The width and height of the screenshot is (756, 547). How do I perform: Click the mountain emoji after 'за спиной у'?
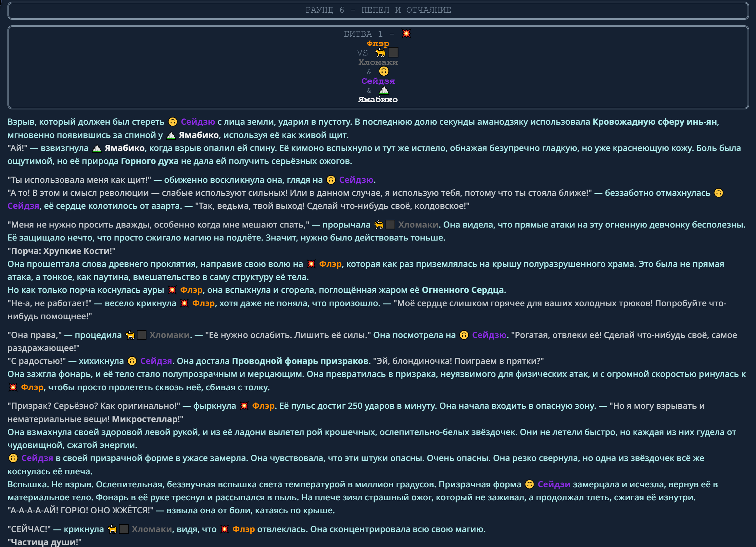[x=171, y=135]
